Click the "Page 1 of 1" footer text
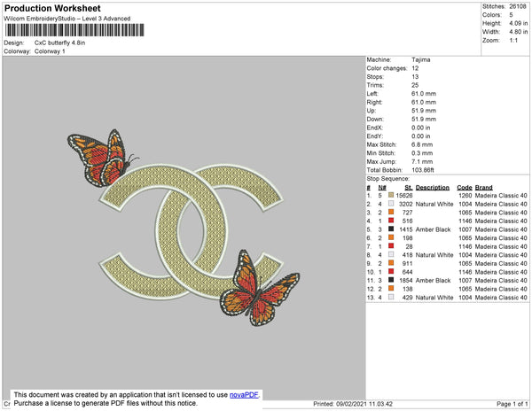Viewport: 532px width, 411px height. 512,404
